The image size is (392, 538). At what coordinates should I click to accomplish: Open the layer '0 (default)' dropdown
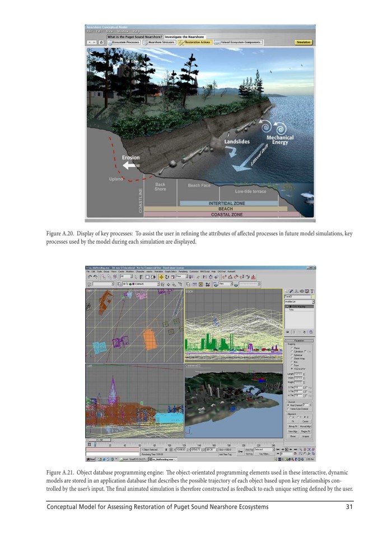point(141,284)
